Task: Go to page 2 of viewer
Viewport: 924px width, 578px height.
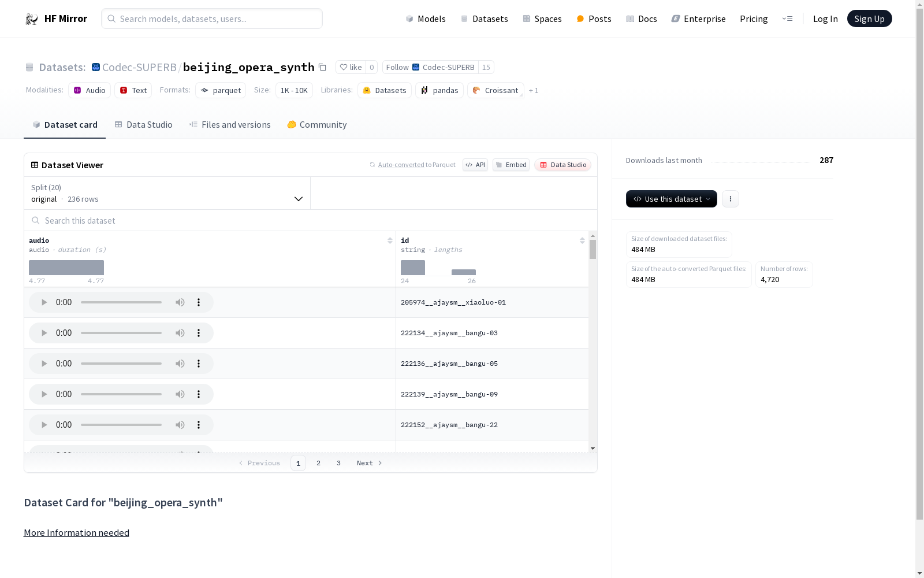Action: (x=318, y=463)
